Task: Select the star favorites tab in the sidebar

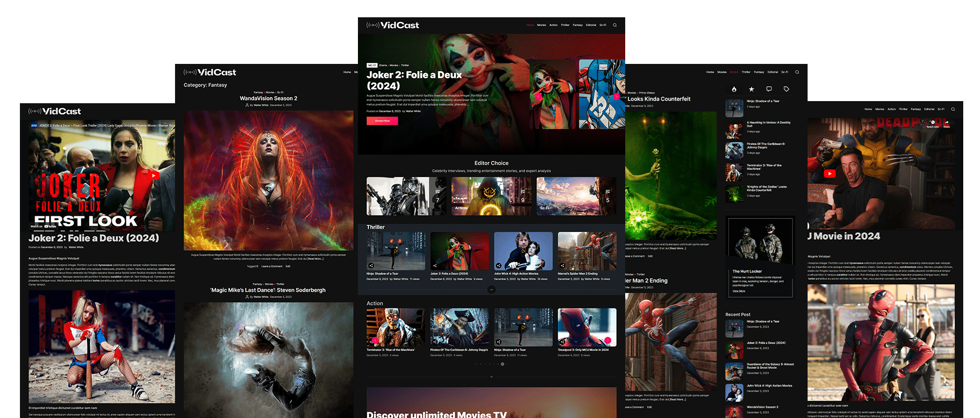Action: click(x=752, y=89)
